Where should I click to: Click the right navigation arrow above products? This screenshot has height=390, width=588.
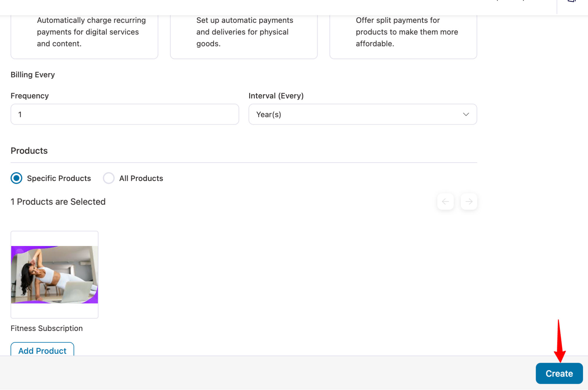click(469, 202)
